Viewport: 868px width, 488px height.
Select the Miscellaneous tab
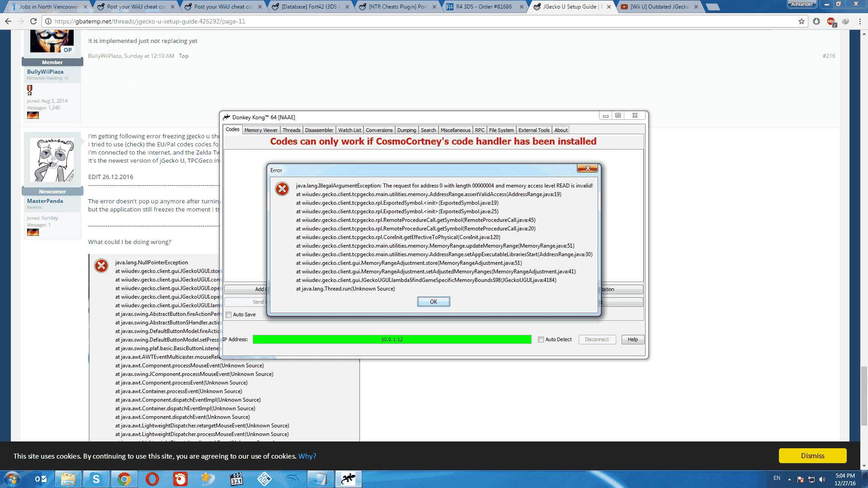pyautogui.click(x=455, y=130)
